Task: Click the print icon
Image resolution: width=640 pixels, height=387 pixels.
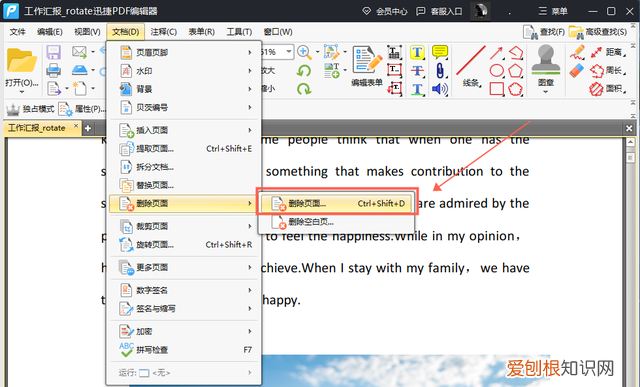Action: 53,70
